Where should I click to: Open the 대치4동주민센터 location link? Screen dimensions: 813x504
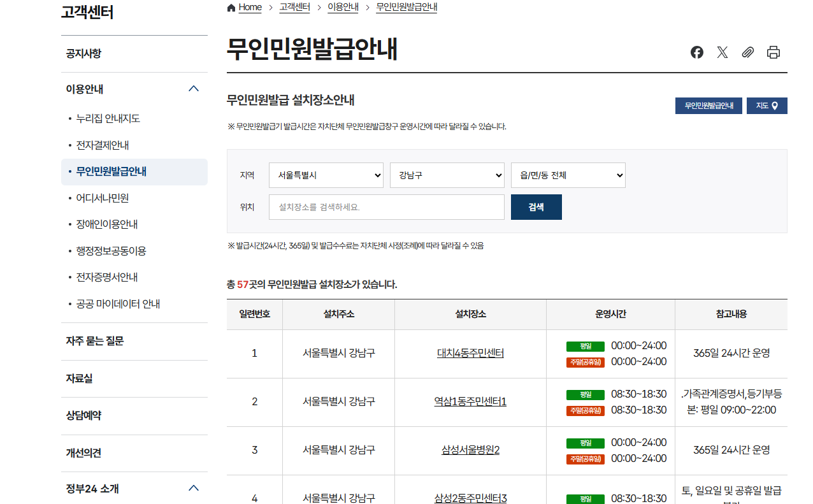[x=470, y=352]
